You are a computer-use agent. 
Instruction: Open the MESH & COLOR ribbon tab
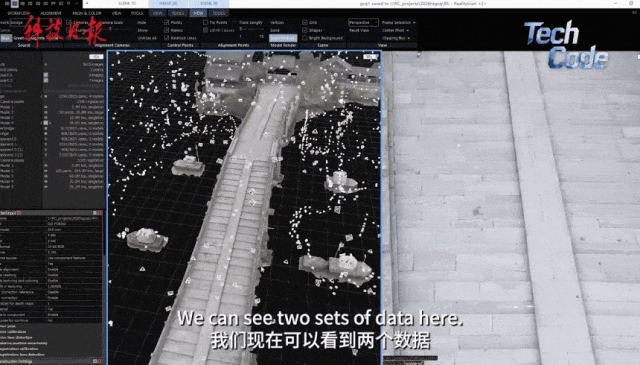click(87, 13)
